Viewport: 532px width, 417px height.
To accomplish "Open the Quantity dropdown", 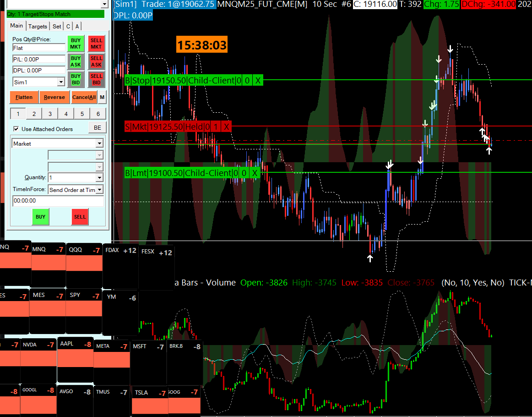I will point(99,177).
